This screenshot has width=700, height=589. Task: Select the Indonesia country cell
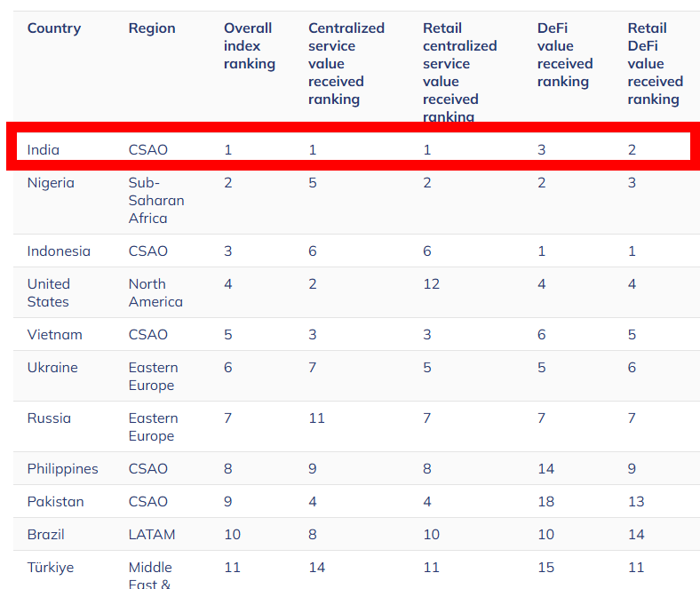[x=59, y=251]
